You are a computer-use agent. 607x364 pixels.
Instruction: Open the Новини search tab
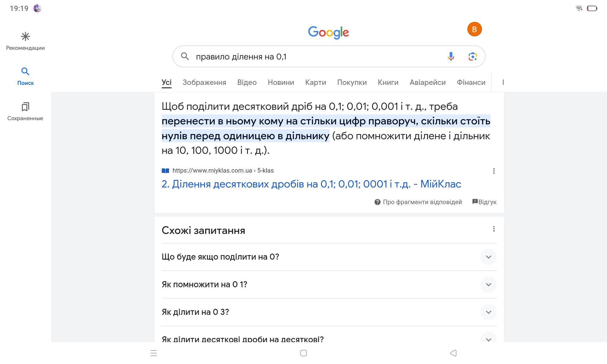281,83
